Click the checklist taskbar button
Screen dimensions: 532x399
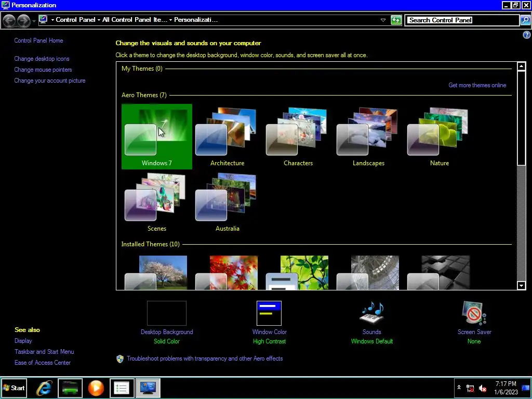point(122,388)
